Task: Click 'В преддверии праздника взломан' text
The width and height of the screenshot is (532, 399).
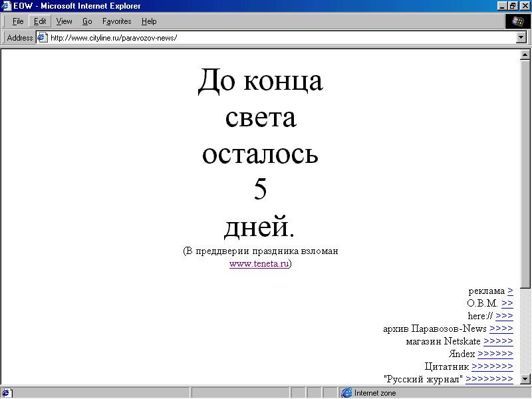Action: 261,251
